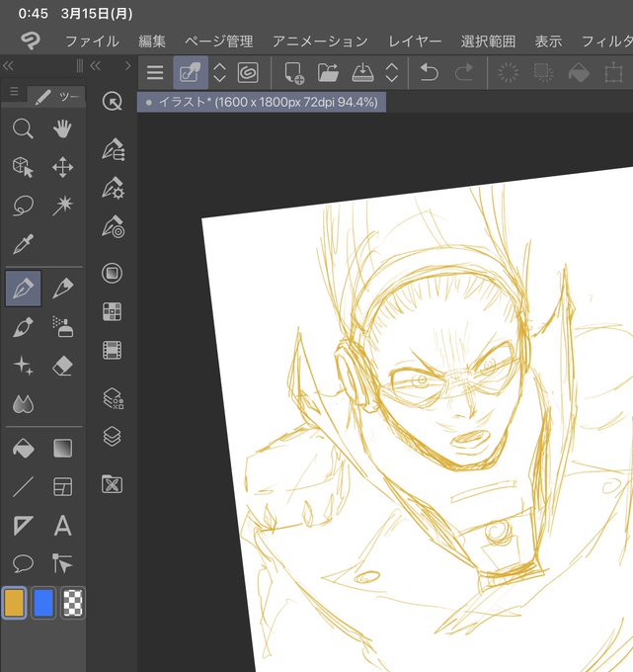Open the ファイル menu

(92, 42)
